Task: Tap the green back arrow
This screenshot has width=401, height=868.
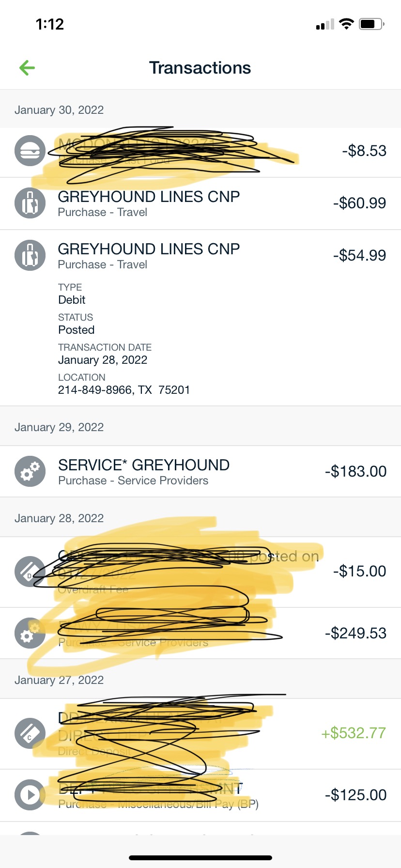Action: 27,68
